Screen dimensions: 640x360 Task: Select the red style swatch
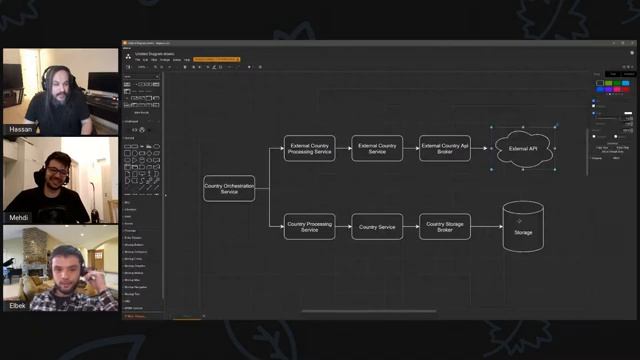[x=626, y=89]
